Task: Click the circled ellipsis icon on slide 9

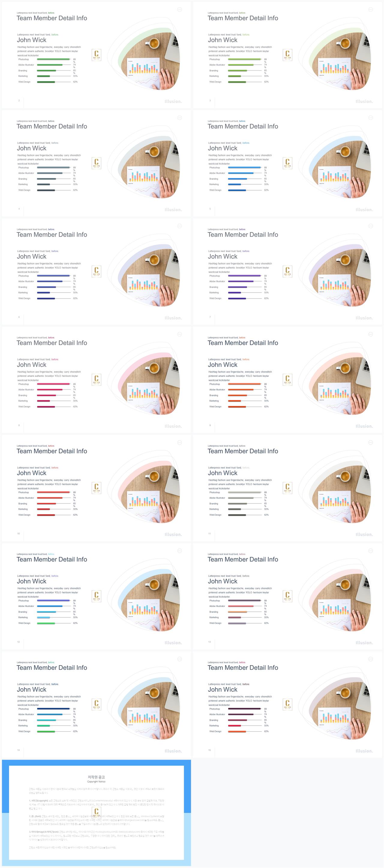Action: (x=370, y=334)
